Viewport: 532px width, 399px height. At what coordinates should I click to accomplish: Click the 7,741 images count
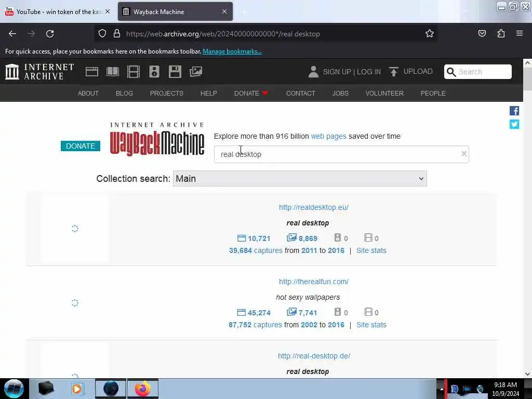302,312
